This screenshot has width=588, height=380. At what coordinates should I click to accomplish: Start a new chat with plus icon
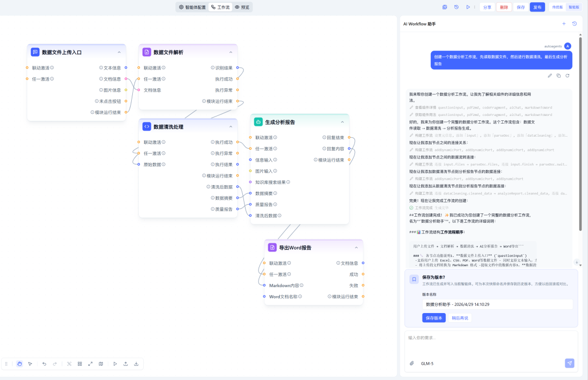tap(563, 23)
